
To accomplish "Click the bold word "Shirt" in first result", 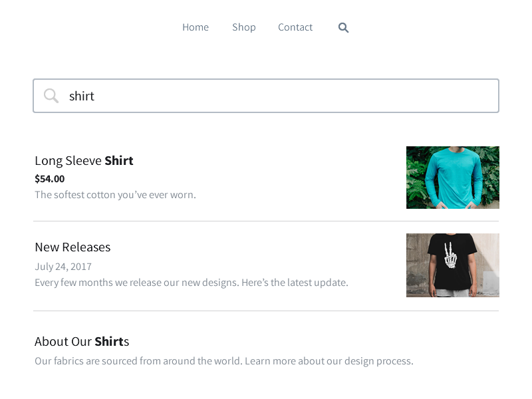I will tap(119, 160).
